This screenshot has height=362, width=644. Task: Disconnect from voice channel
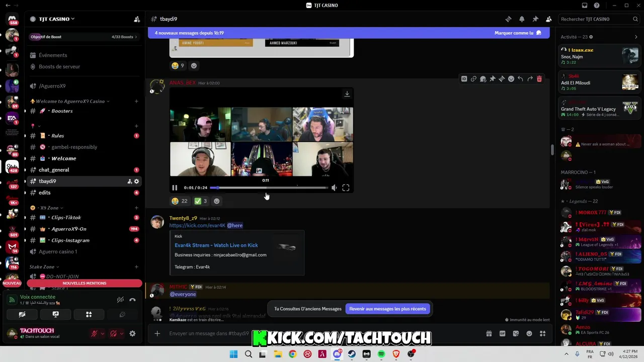(x=132, y=300)
